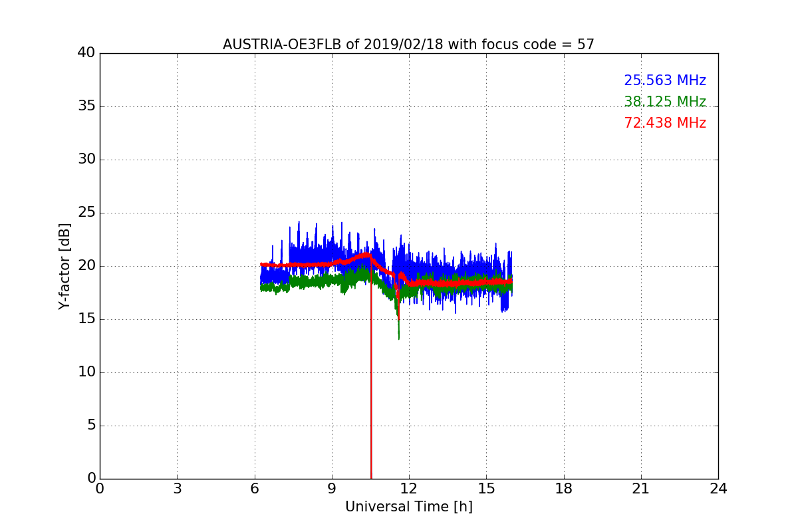Click the x-axis tick label 15
Viewport: 798px width, 532px height.
pos(486,489)
